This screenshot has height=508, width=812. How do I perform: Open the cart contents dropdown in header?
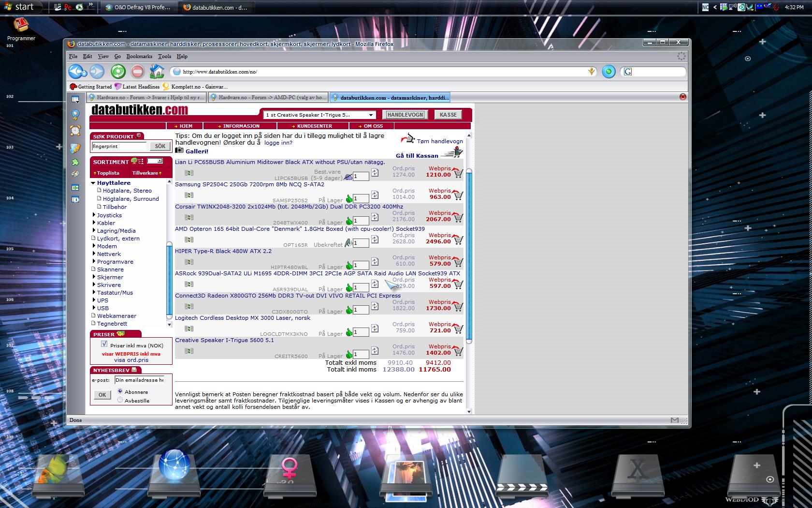pos(319,115)
